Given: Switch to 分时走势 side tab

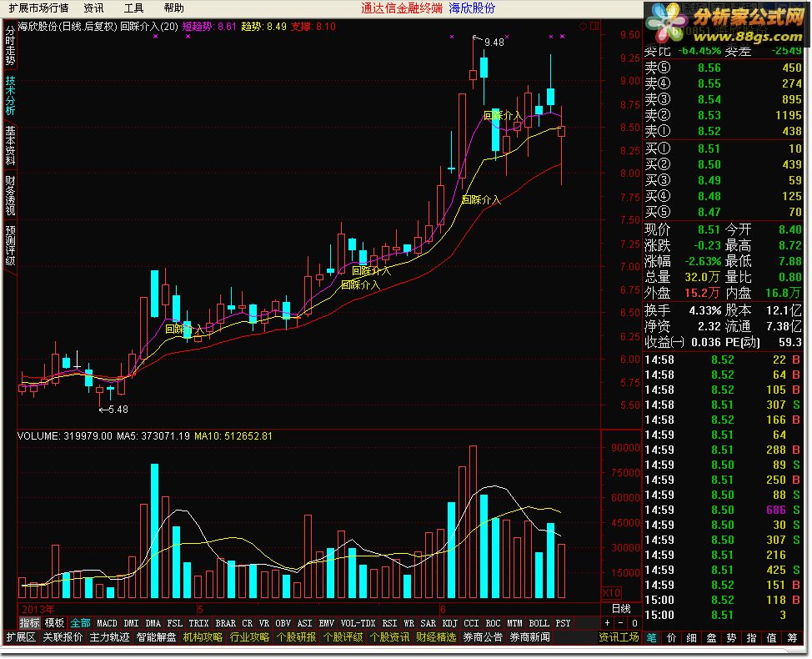Looking at the screenshot, I should tap(10, 46).
